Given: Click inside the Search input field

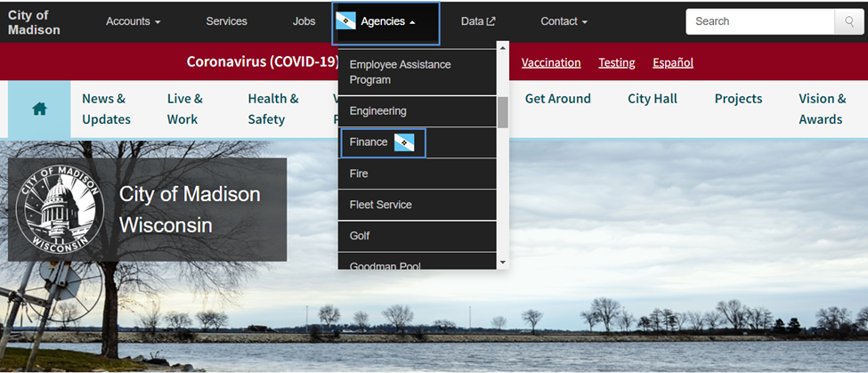Looking at the screenshot, I should tap(760, 21).
